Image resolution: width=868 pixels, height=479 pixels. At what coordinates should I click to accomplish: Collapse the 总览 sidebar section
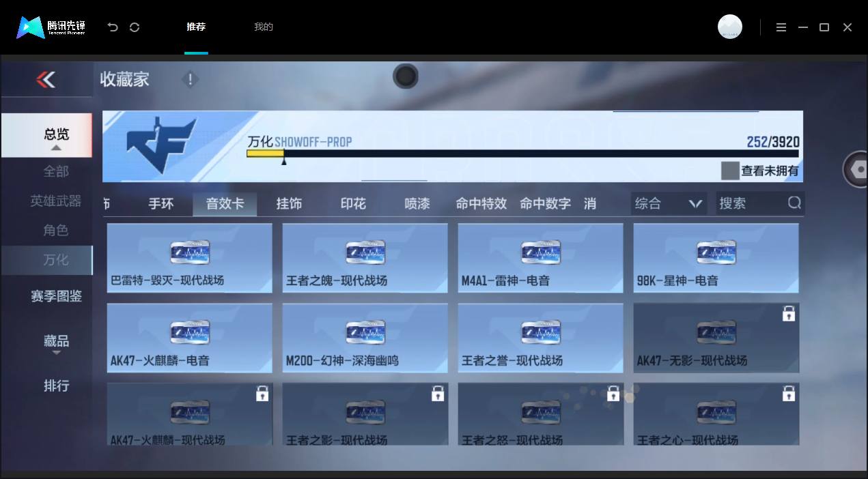click(56, 136)
